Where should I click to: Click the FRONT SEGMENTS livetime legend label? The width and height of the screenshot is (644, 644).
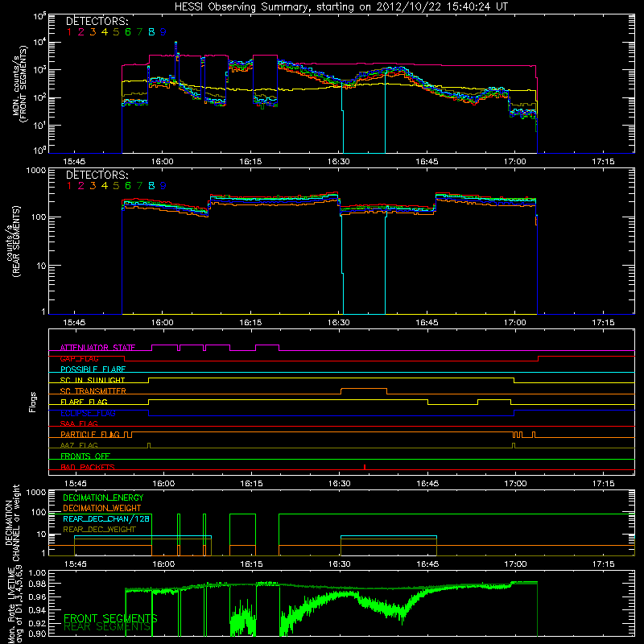[x=110, y=618]
